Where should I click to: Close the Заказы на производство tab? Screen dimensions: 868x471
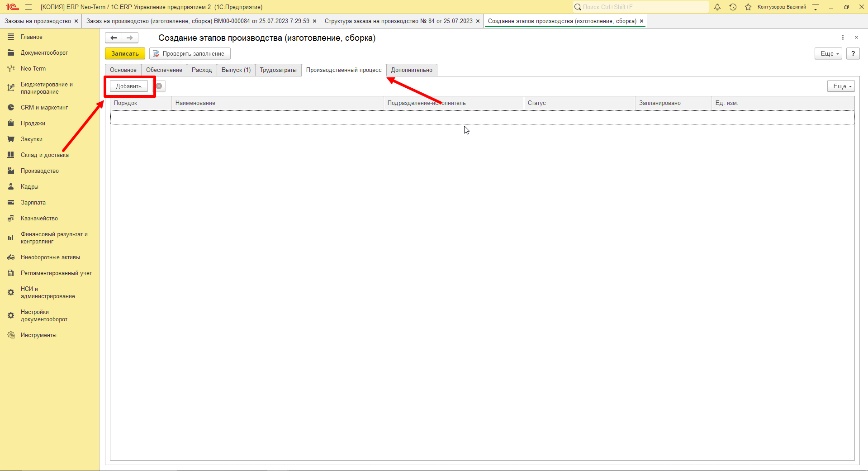(x=76, y=21)
